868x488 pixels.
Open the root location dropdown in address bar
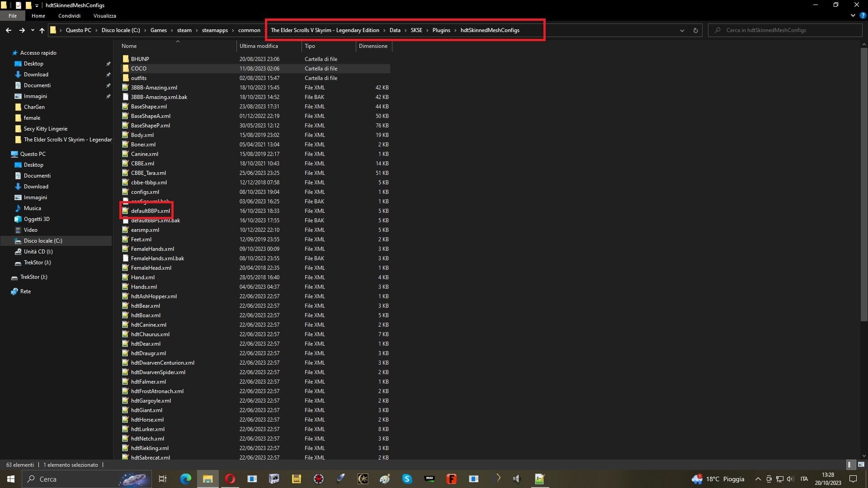click(x=61, y=30)
